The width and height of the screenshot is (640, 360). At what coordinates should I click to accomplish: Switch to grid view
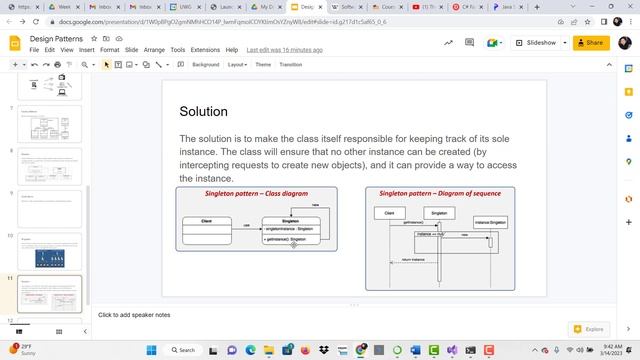(x=59, y=331)
